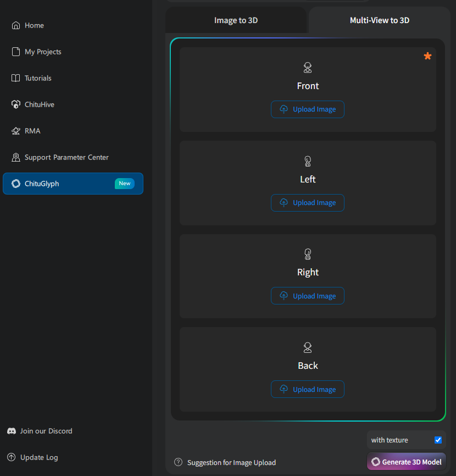Click the Tutorials book icon
Viewport: 456px width, 476px height.
coord(16,78)
